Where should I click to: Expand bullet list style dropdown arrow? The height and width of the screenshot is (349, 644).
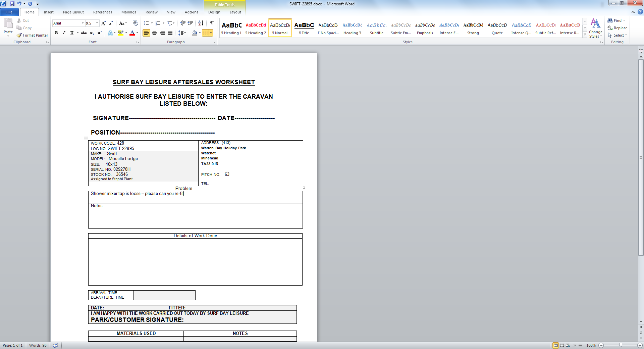pos(152,23)
